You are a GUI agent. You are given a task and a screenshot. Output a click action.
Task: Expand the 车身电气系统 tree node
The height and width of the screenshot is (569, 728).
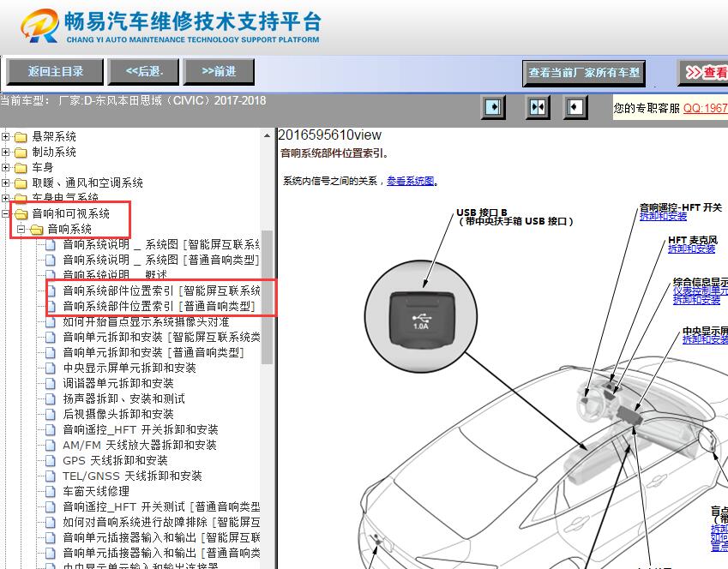5,198
